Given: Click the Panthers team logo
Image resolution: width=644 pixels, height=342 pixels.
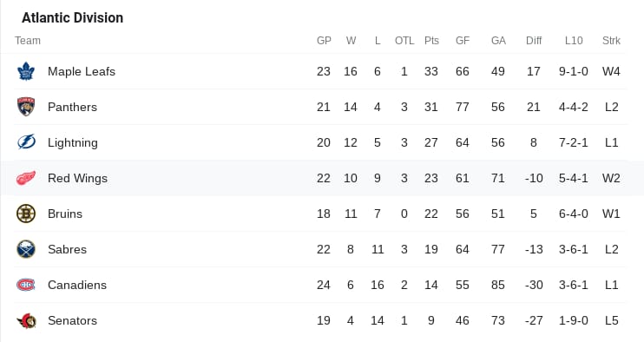Looking at the screenshot, I should 26,107.
